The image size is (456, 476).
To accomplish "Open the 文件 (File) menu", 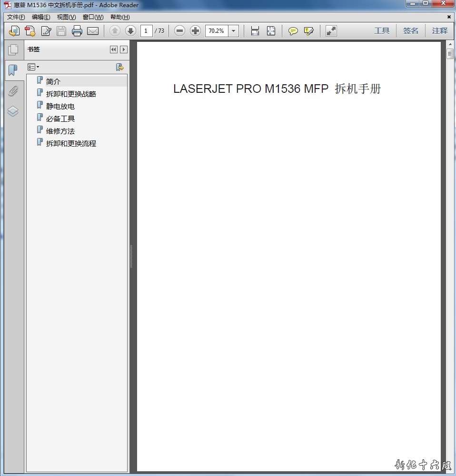I will (x=16, y=17).
